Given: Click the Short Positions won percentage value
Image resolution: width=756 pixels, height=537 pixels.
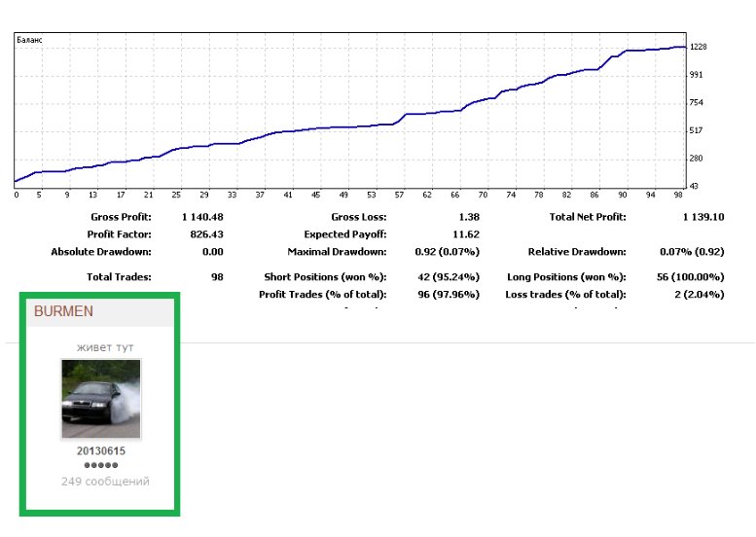Looking at the screenshot, I should pyautogui.click(x=449, y=276).
